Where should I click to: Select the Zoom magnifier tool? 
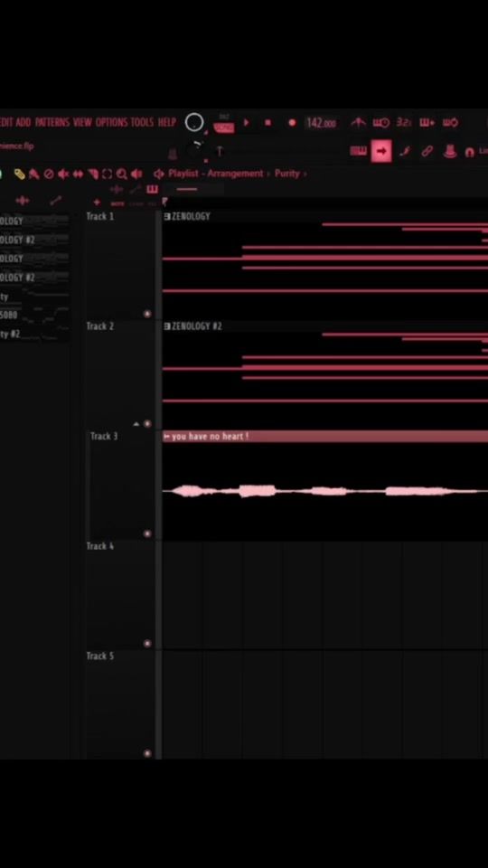(122, 175)
